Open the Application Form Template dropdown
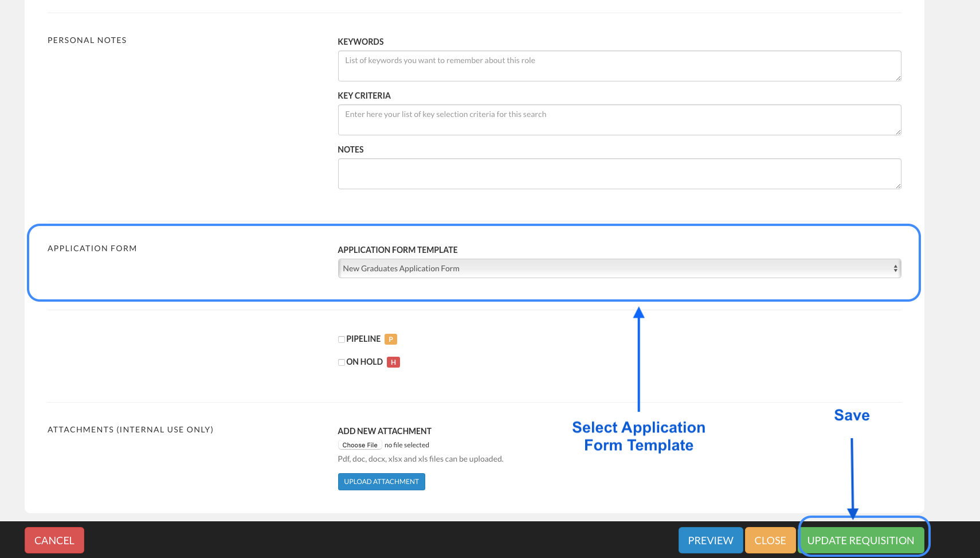Screen dimensions: 980x558 (619, 268)
